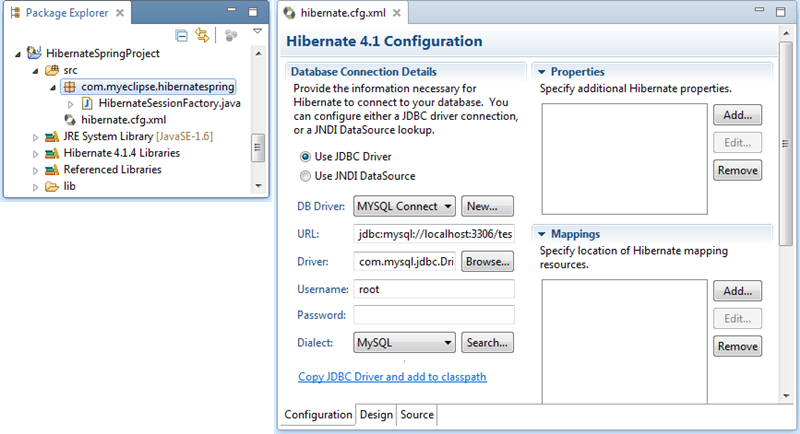Click the Username input field

click(434, 289)
